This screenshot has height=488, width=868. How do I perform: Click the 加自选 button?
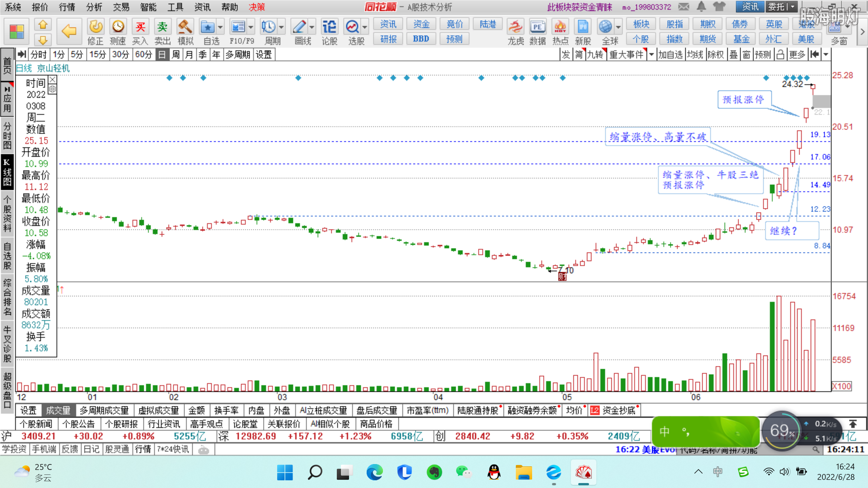tap(671, 55)
